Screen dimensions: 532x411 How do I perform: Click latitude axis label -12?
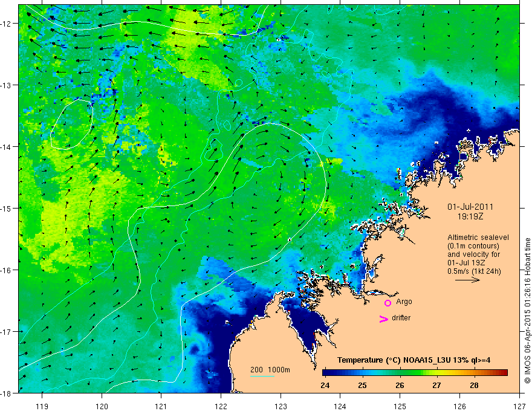click(x=6, y=24)
